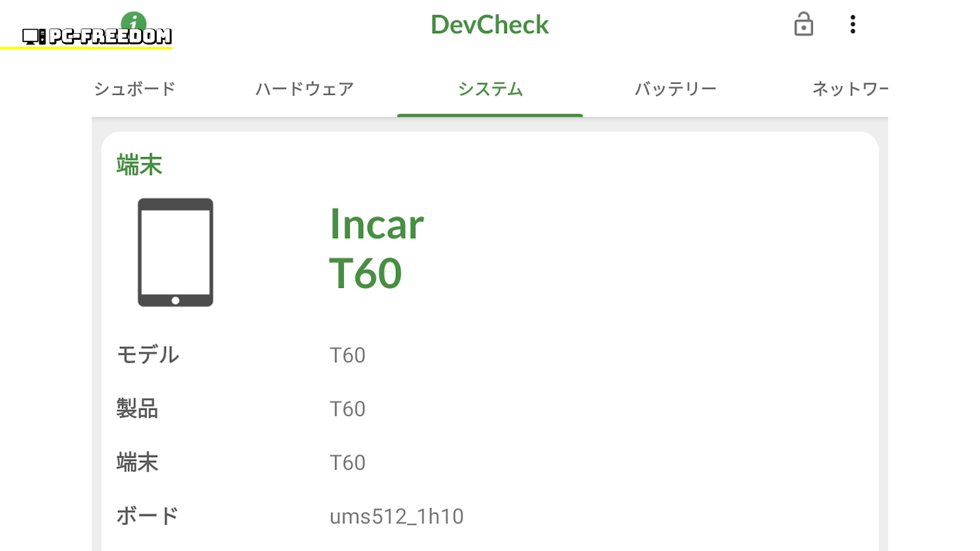This screenshot has height=551, width=980.
Task: Switch to the ネットワーク tab
Action: pyautogui.click(x=849, y=89)
